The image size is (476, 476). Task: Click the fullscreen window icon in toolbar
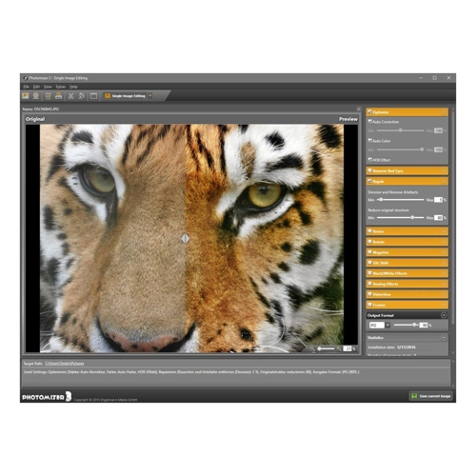click(x=93, y=96)
